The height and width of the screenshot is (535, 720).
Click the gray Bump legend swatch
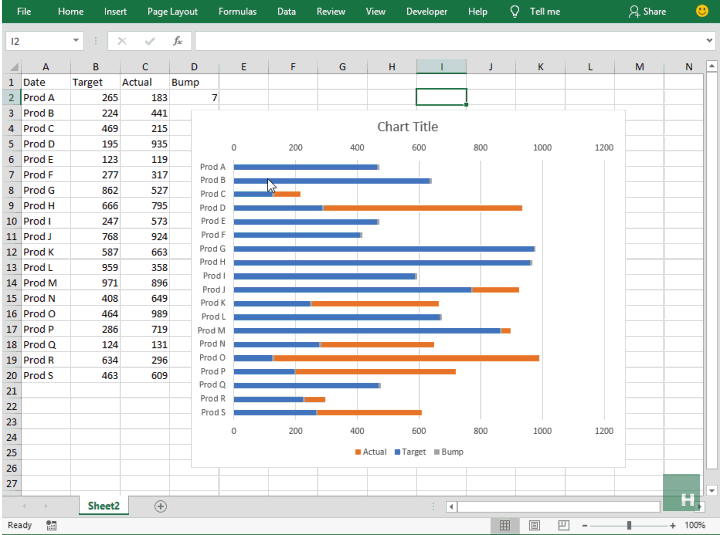[x=437, y=452]
